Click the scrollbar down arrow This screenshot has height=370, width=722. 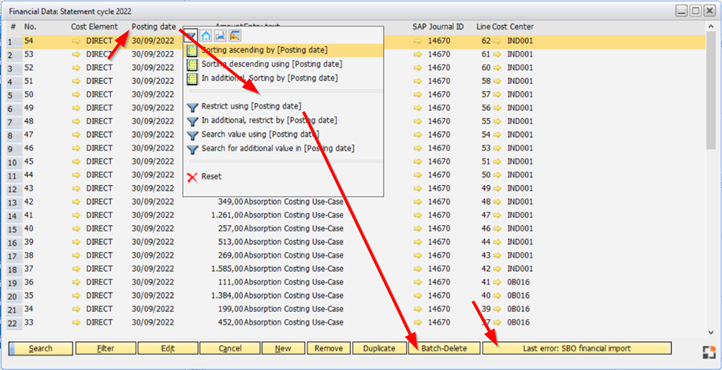click(x=711, y=332)
